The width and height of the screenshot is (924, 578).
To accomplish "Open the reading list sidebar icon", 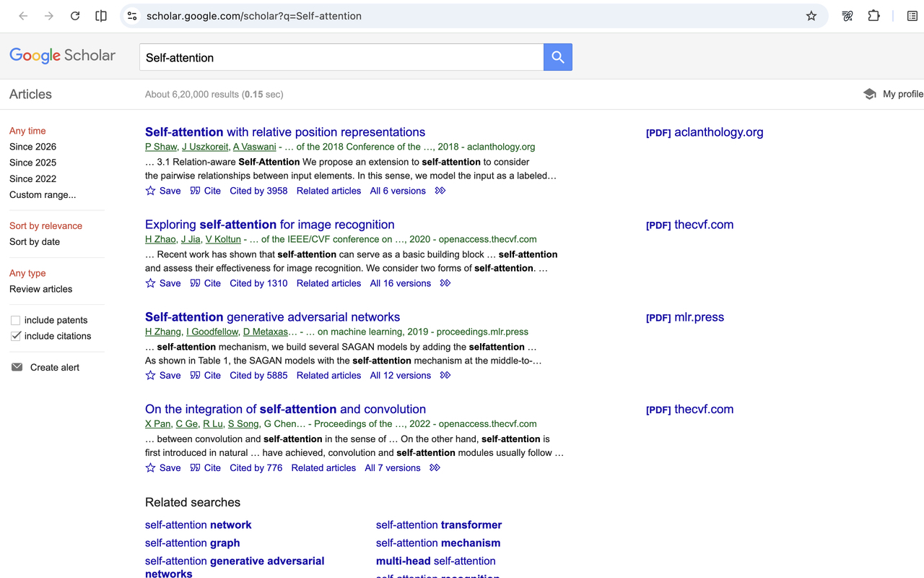I will point(912,16).
